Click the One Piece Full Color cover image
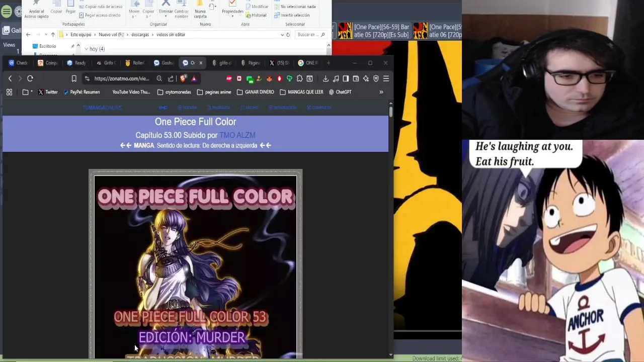This screenshot has height=362, width=644. pyautogui.click(x=195, y=266)
